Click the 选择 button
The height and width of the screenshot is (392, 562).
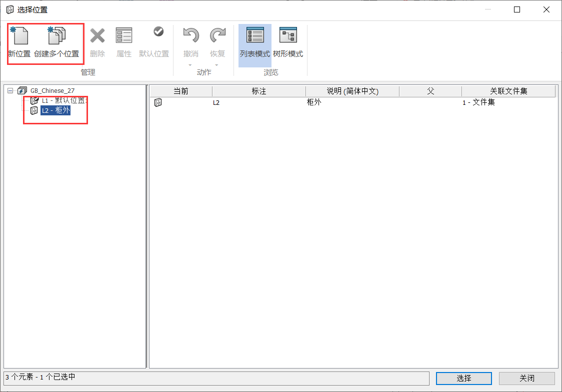coord(463,378)
